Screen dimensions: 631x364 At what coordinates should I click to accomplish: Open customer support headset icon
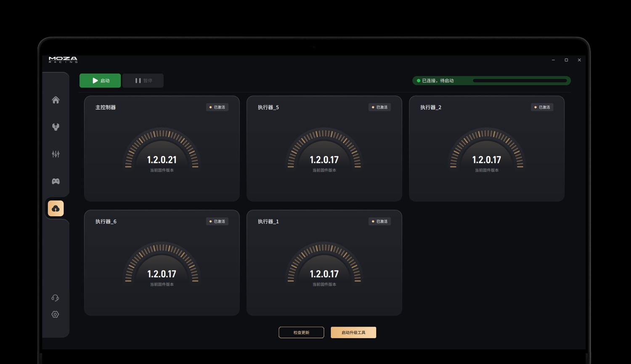[55, 298]
